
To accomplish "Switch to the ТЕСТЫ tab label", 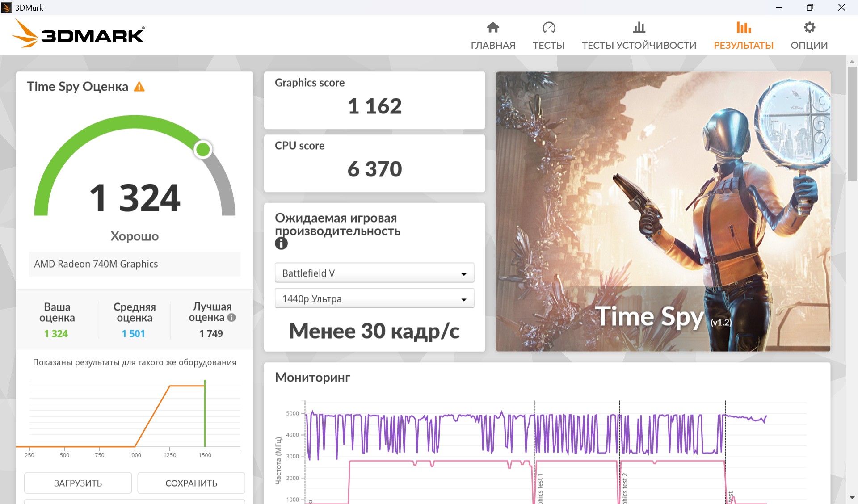I will click(549, 45).
